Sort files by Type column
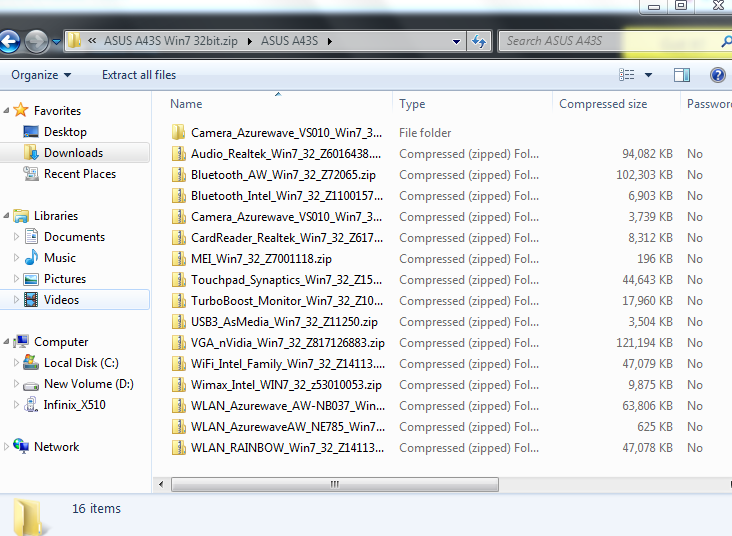Screen dimensions: 732x536 (x=412, y=104)
